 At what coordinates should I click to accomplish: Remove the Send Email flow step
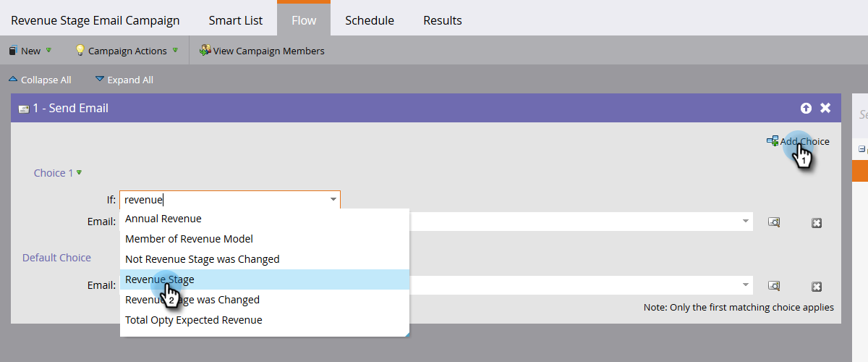(x=825, y=108)
